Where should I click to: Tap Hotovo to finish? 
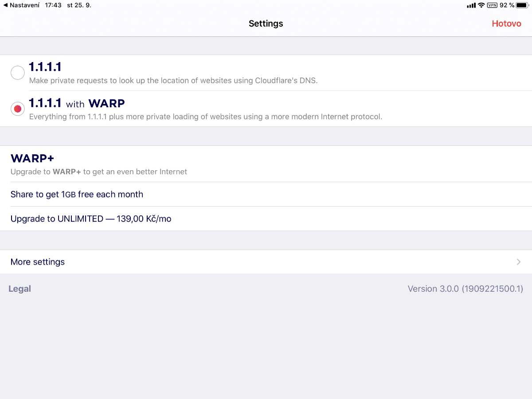(506, 23)
